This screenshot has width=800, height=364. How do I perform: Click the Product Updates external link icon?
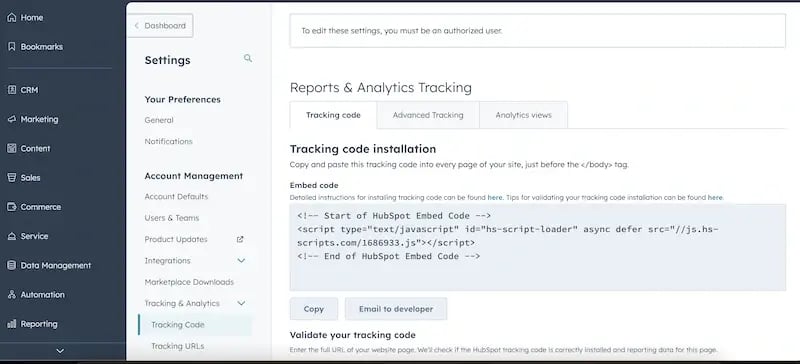point(240,239)
